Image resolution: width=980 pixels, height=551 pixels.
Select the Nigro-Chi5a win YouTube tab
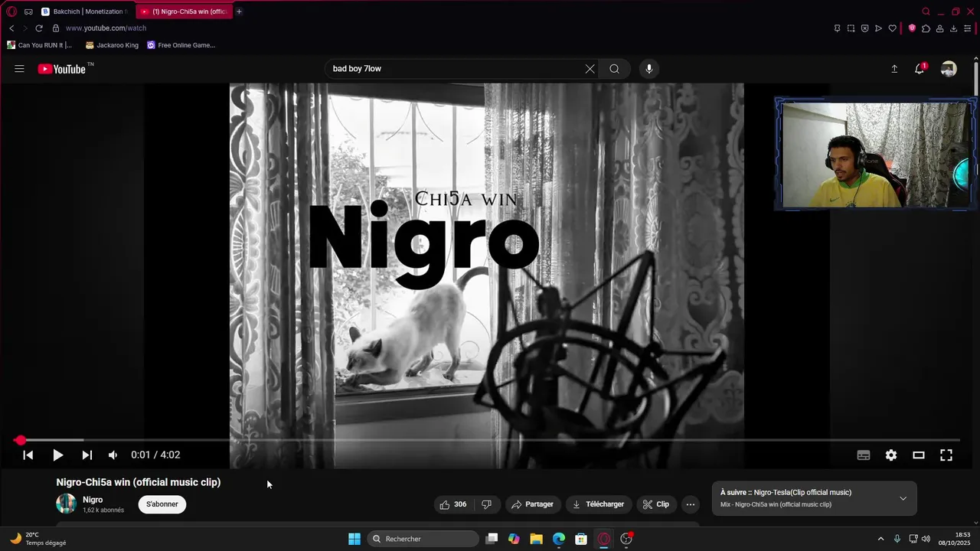tap(184, 11)
